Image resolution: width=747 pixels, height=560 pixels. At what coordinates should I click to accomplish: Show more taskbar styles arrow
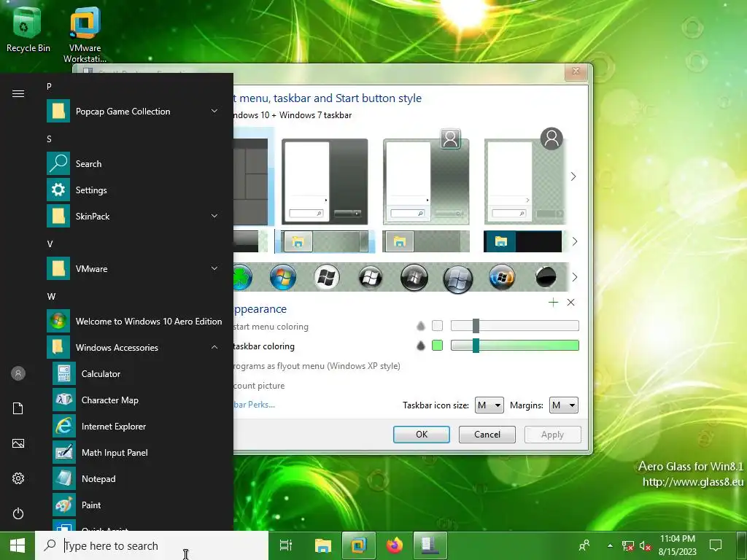coord(575,241)
